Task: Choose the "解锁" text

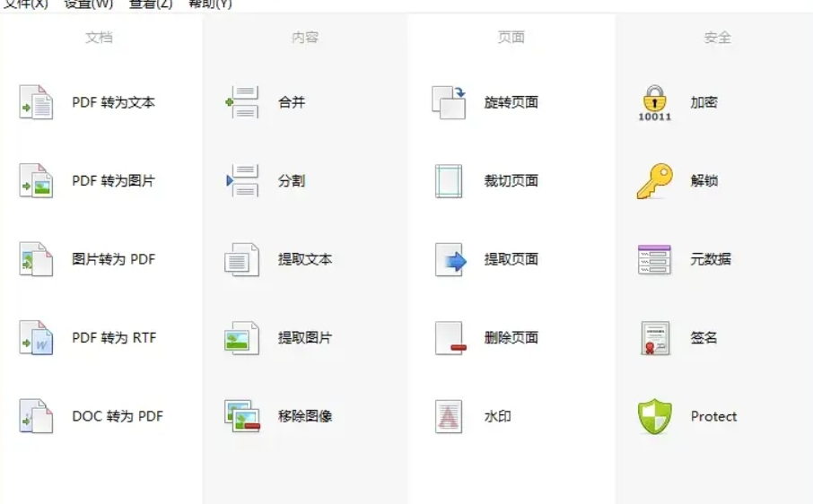Action: pyautogui.click(x=704, y=181)
